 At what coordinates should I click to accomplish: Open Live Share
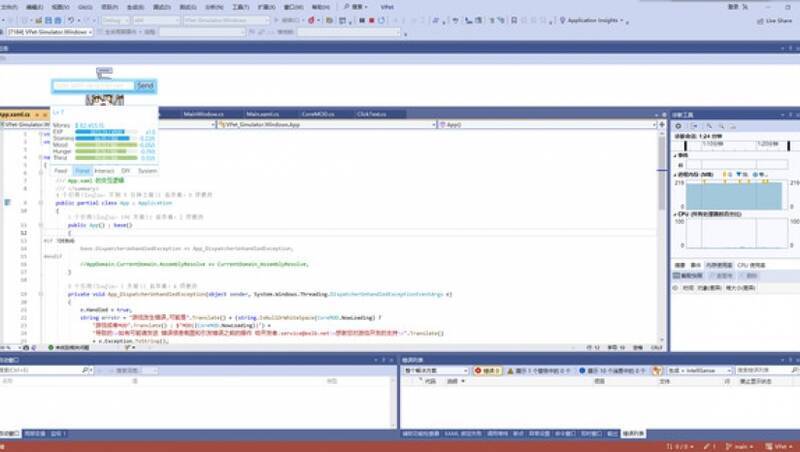[x=773, y=19]
